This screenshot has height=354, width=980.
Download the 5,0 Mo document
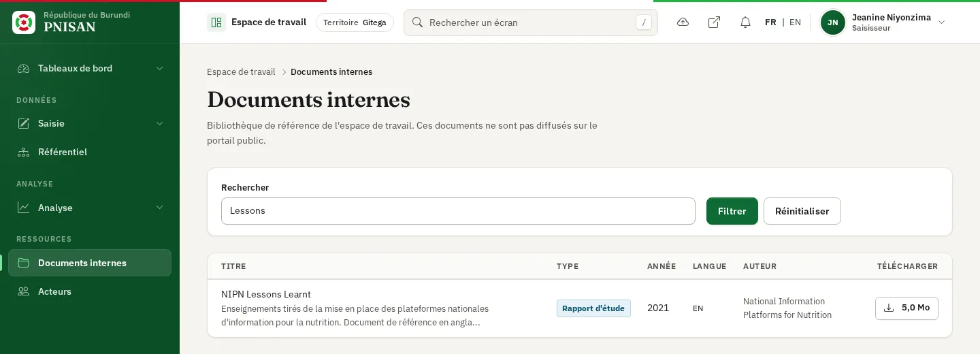pos(906,308)
